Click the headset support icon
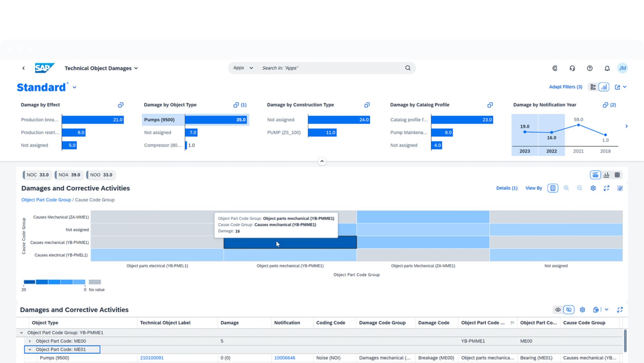The image size is (644, 363). 572,68
